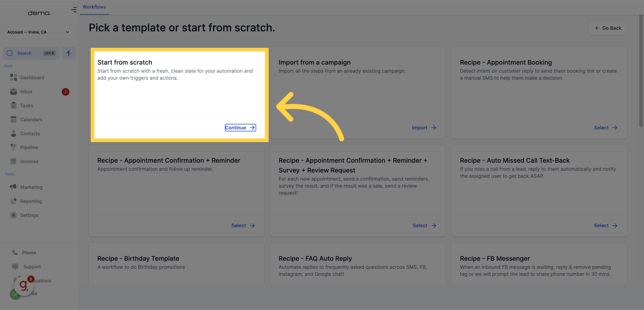Click the Go Back button
644x310 pixels.
(607, 28)
